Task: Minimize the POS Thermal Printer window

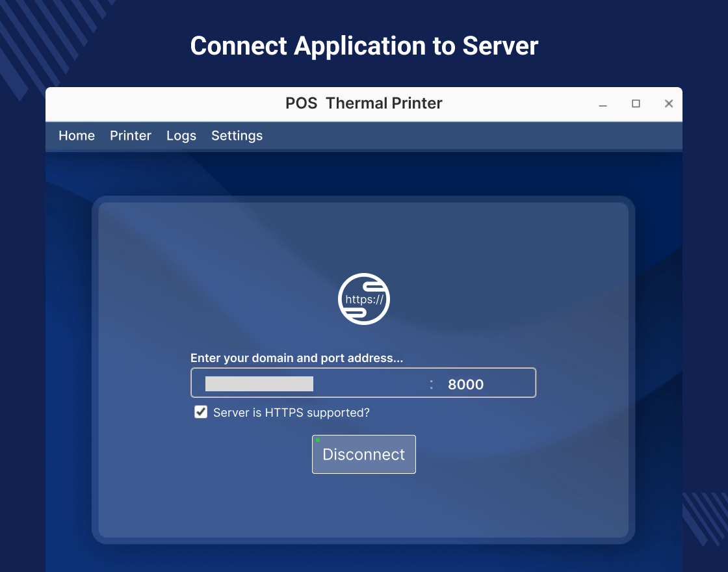Action: (603, 104)
